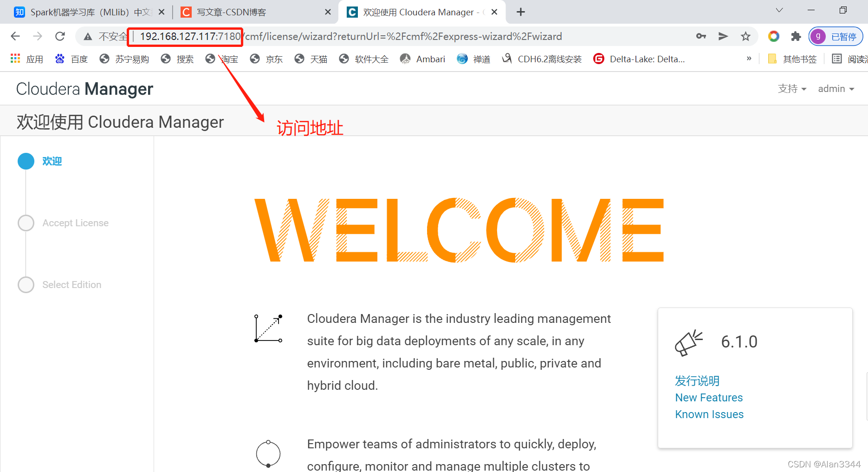Open the admin user dropdown
This screenshot has height=472, width=868.
click(x=836, y=89)
